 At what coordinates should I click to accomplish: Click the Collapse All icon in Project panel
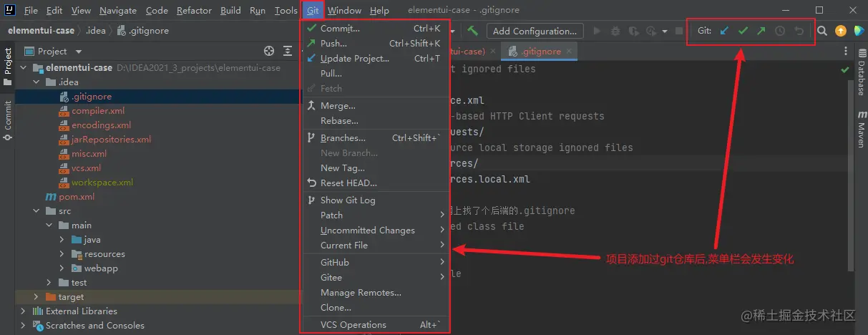tap(287, 51)
